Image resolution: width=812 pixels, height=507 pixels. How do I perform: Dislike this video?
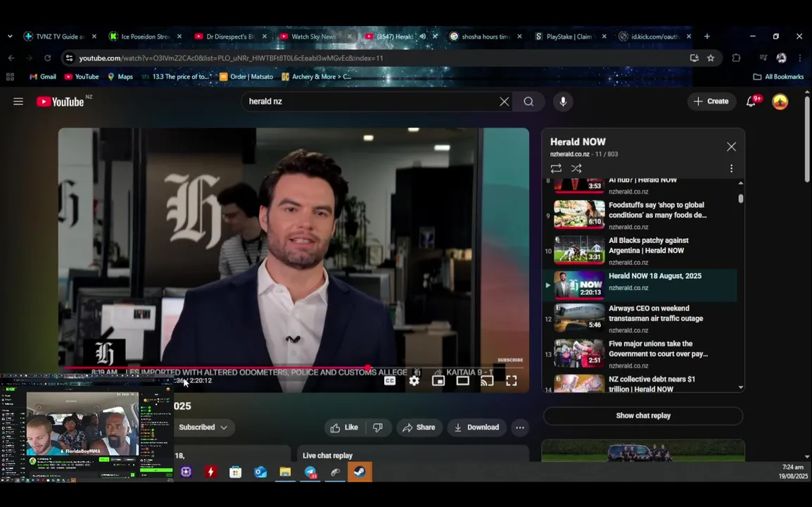pyautogui.click(x=378, y=427)
